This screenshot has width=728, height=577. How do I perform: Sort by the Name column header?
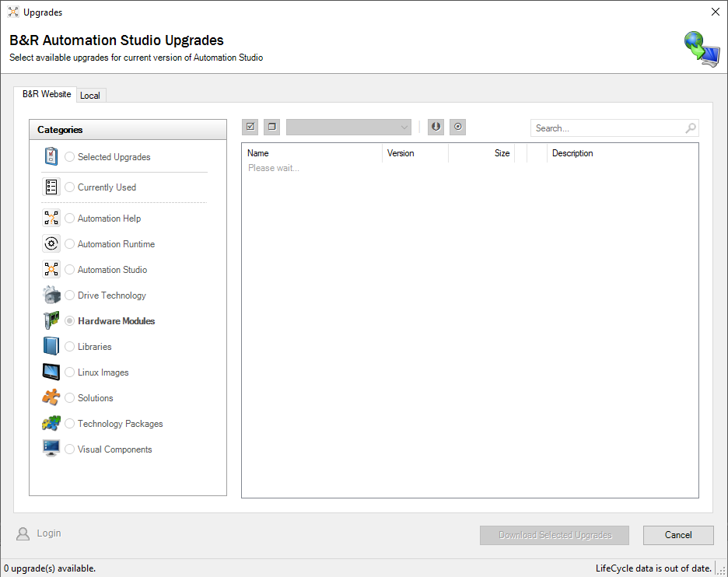(x=312, y=153)
